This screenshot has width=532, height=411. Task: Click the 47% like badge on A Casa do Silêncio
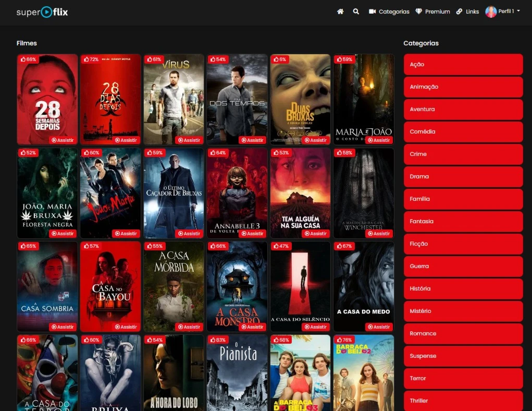(281, 246)
